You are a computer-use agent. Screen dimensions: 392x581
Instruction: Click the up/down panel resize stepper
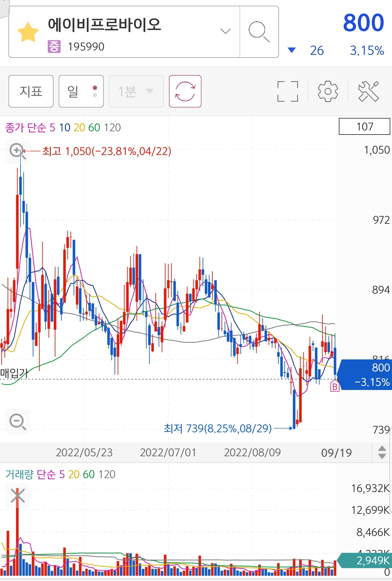pos(382,452)
